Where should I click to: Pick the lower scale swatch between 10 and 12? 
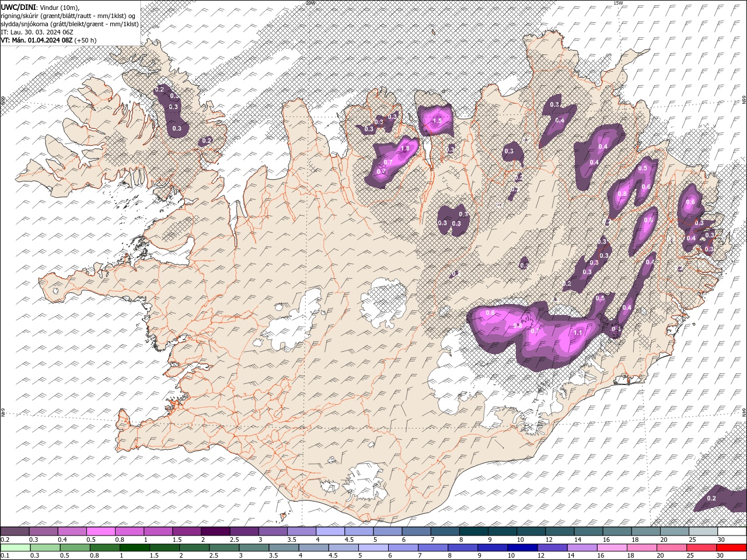click(x=522, y=547)
